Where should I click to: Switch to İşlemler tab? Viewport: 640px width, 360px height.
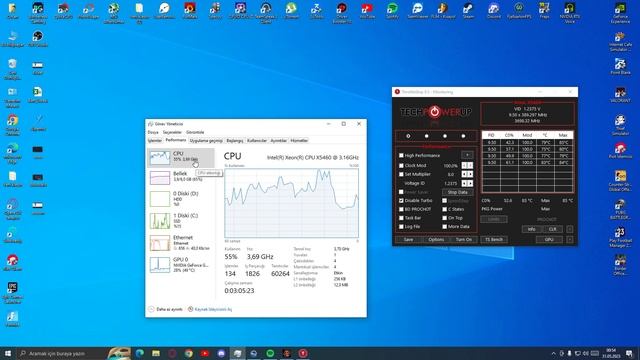155,140
